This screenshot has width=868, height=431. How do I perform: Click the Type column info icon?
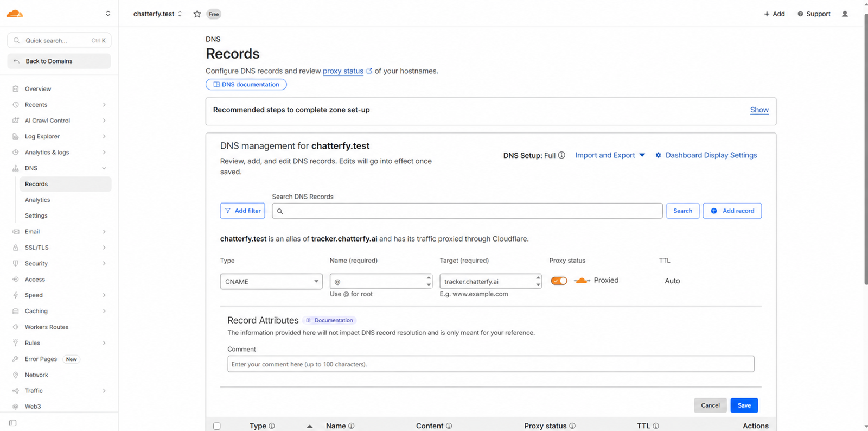(272, 426)
